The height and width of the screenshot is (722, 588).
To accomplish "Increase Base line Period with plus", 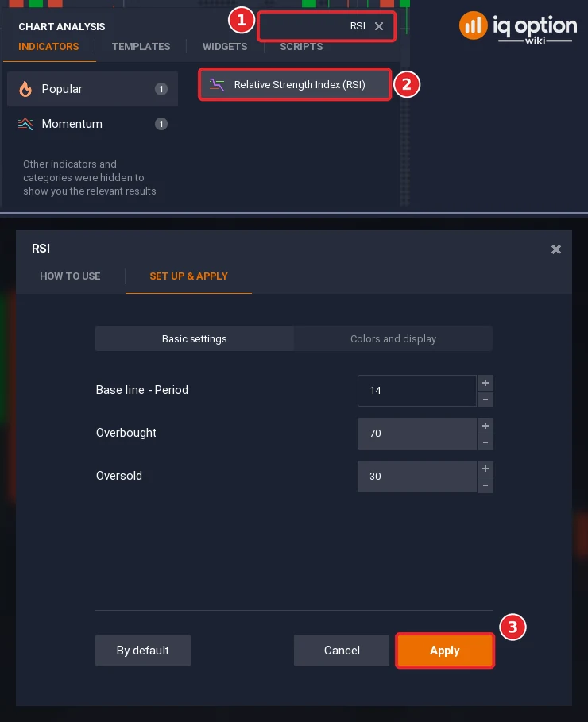I will coord(485,383).
